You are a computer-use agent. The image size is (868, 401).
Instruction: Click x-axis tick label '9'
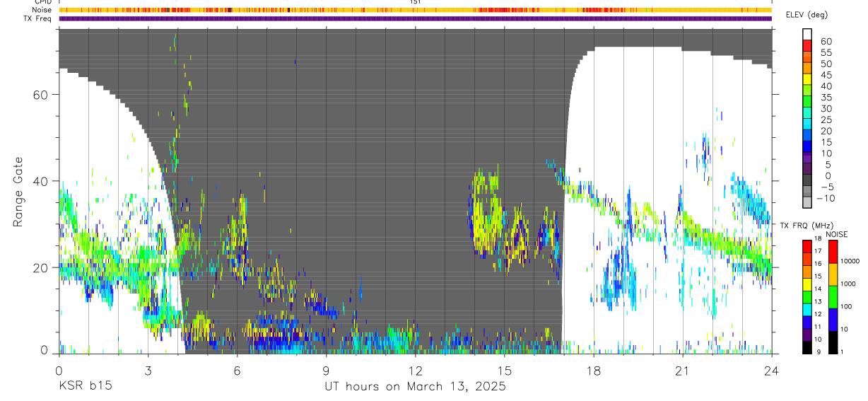[x=326, y=371]
